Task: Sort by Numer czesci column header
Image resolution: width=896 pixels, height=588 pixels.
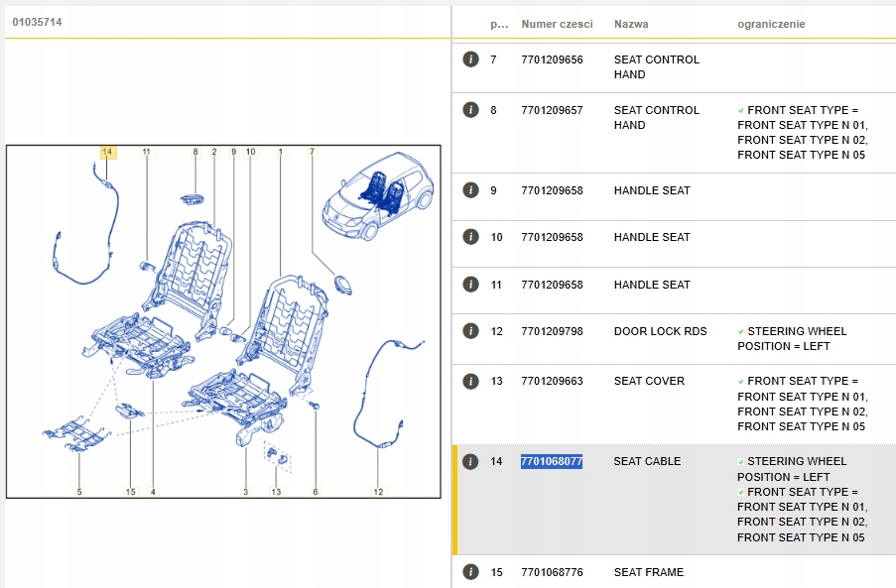Action: (x=557, y=24)
